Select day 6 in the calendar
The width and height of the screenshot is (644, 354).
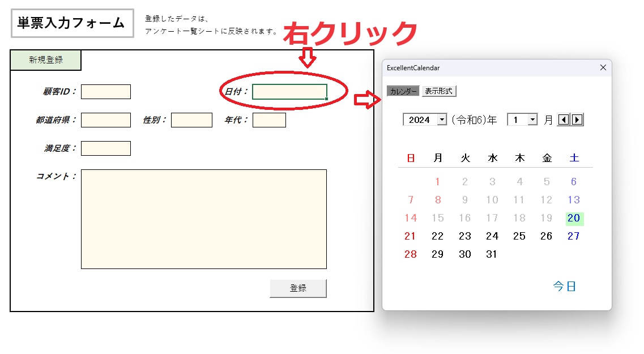574,181
